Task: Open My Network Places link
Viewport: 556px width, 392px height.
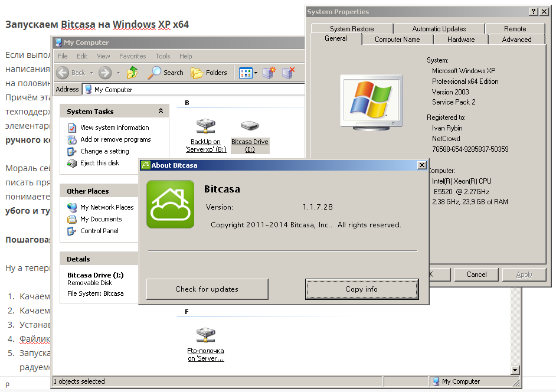Action: point(107,207)
